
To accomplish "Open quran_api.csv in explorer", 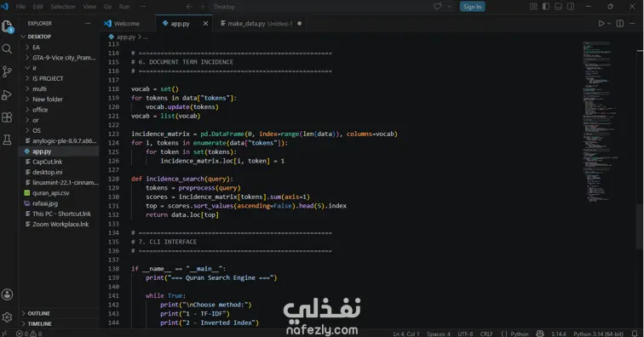I will [50, 193].
